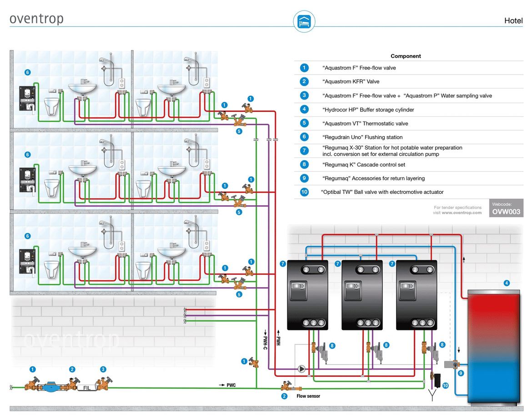Select legend circle 9 beside Regumaq Accessories for return layering
Viewport: 532px width, 420px height.
[x=304, y=178]
